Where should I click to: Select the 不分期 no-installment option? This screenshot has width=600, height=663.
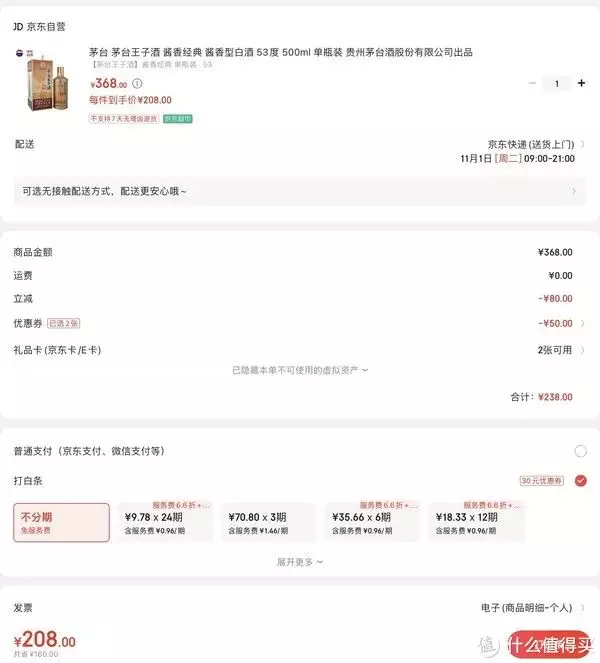61,522
